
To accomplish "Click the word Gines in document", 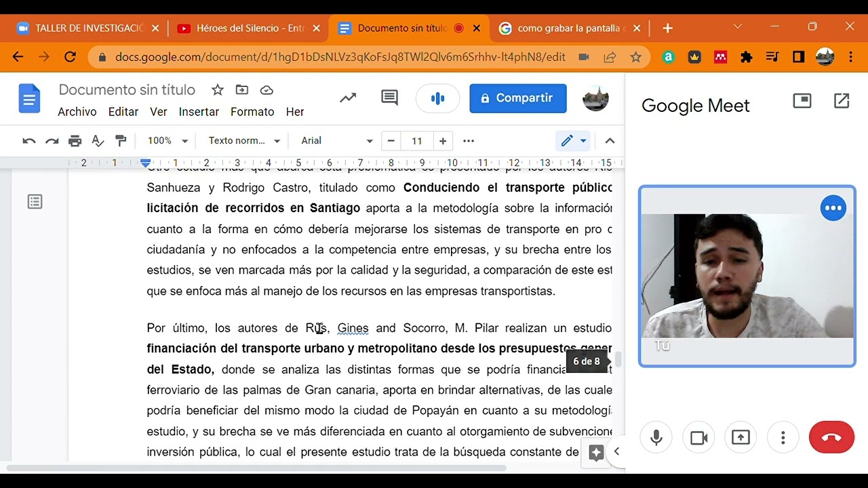I will [x=353, y=328].
